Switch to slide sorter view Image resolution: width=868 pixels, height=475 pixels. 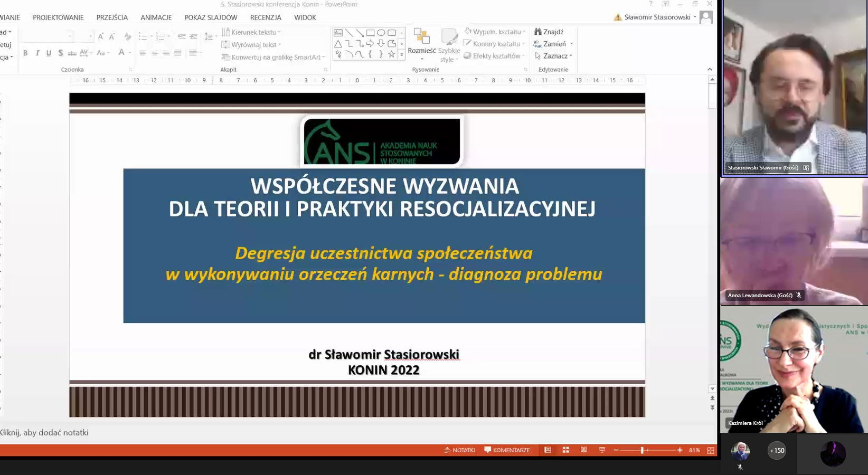click(x=565, y=450)
